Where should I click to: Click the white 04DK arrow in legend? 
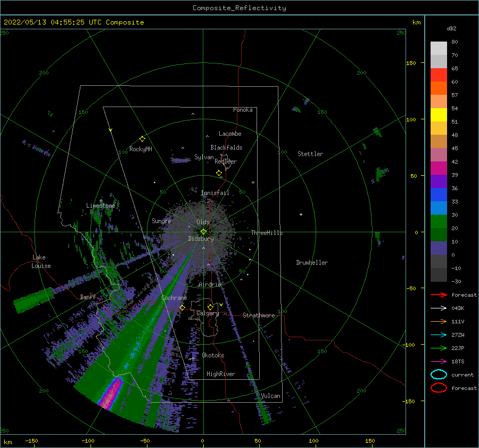[439, 308]
